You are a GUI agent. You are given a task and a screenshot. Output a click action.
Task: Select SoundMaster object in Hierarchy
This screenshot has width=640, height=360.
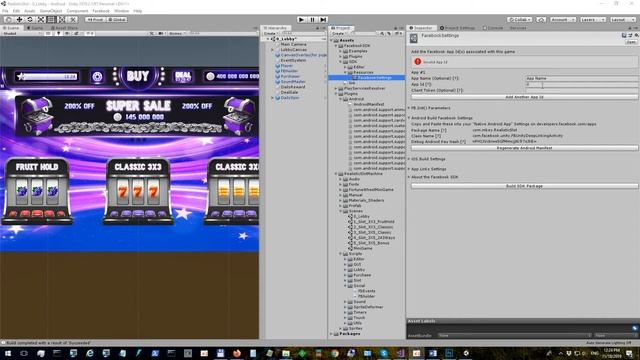point(293,81)
